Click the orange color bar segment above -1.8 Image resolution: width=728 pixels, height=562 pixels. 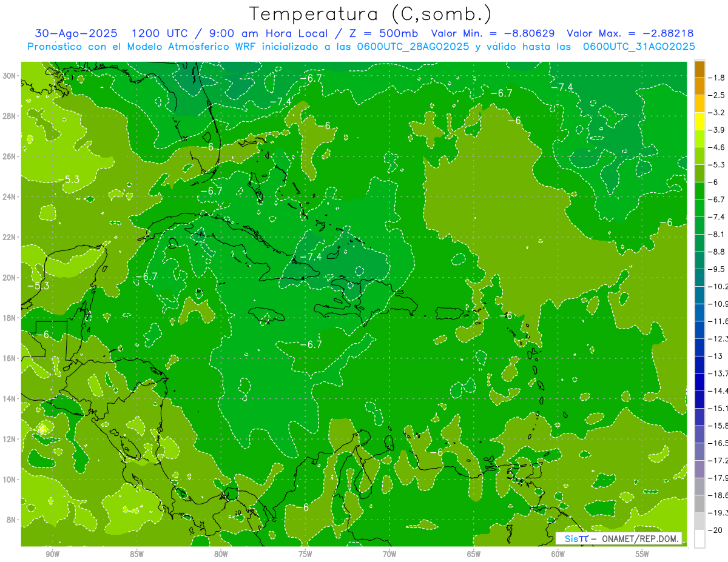pyautogui.click(x=699, y=69)
